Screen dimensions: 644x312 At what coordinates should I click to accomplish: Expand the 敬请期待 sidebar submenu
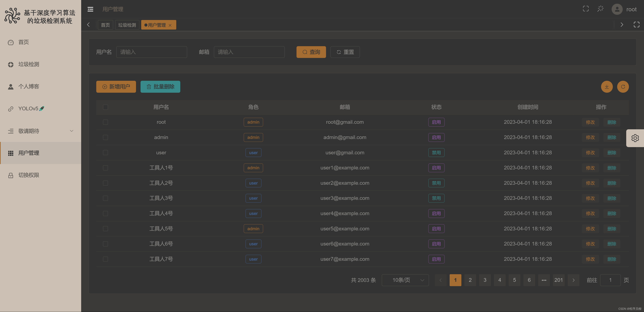pos(40,131)
